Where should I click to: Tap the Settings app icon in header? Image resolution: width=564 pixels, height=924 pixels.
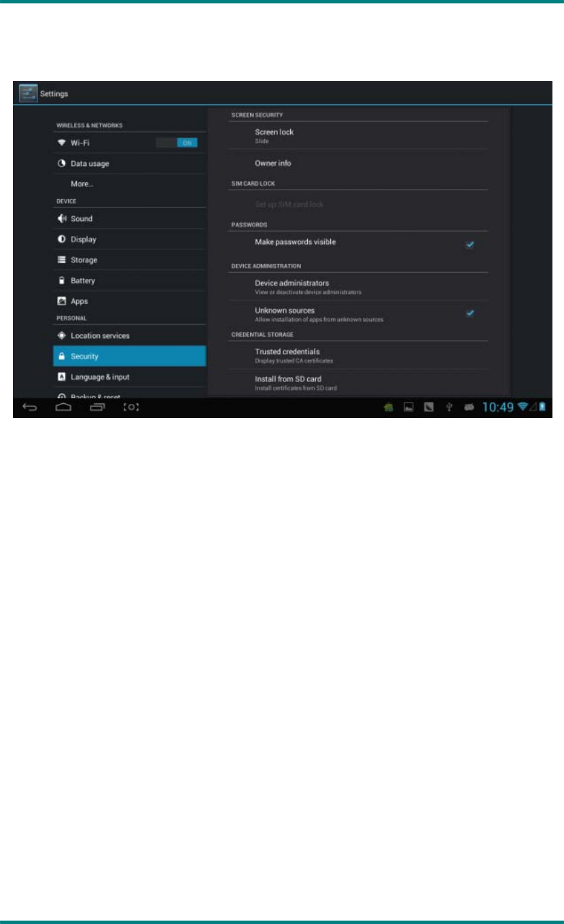(x=28, y=93)
